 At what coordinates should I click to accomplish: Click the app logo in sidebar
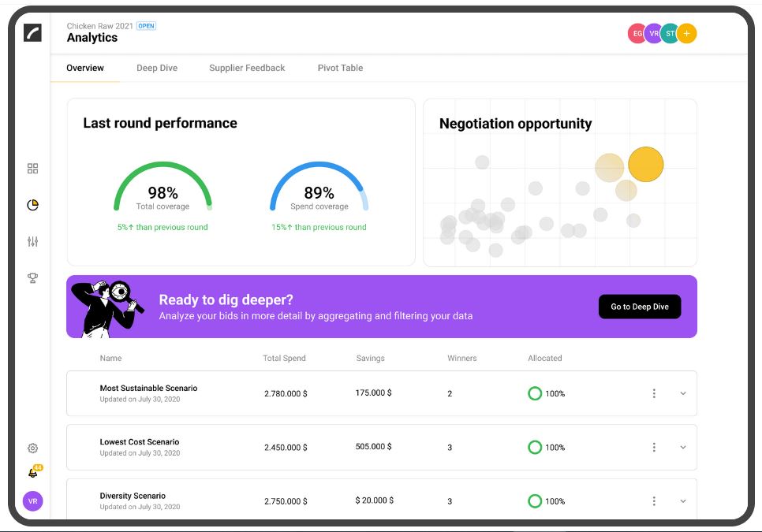coord(32,32)
